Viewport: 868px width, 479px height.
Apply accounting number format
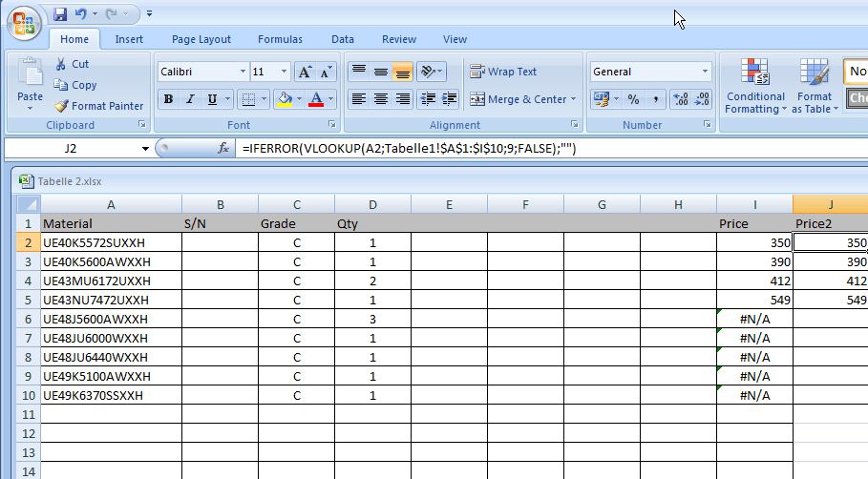pos(602,99)
